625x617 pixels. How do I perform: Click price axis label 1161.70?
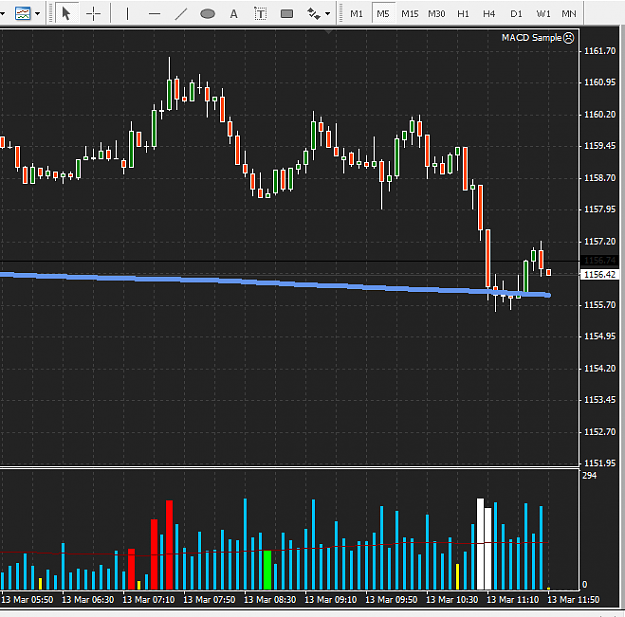coord(600,51)
